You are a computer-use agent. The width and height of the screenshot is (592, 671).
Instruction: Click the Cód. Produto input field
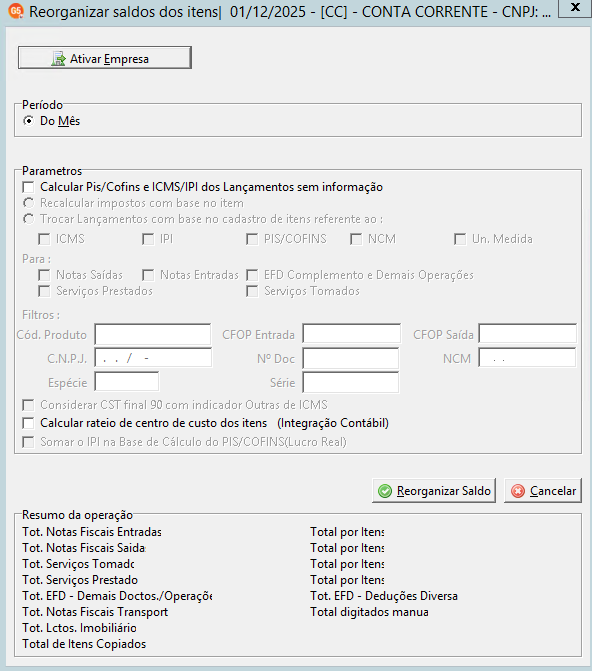click(152, 334)
